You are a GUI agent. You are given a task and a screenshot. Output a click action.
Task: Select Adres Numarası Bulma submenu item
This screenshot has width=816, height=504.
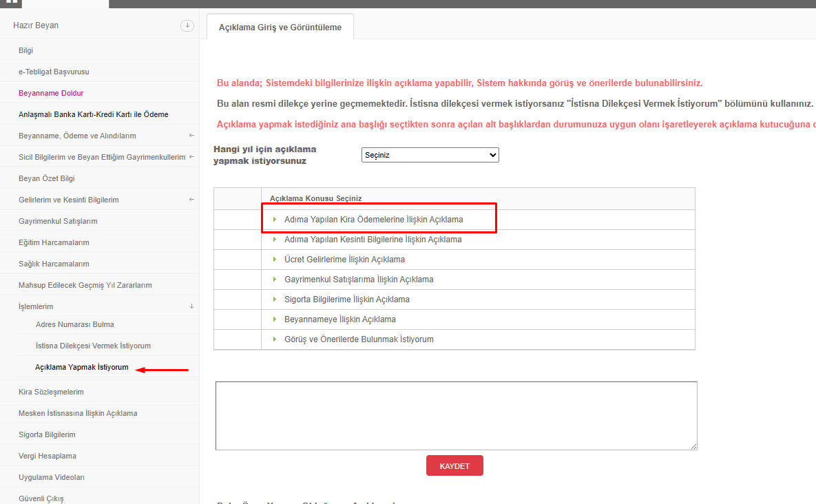(74, 324)
